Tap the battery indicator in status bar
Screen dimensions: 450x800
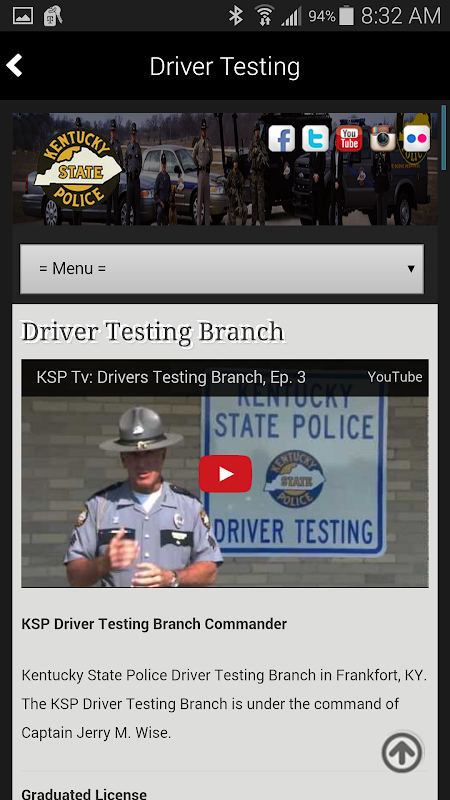coord(346,15)
